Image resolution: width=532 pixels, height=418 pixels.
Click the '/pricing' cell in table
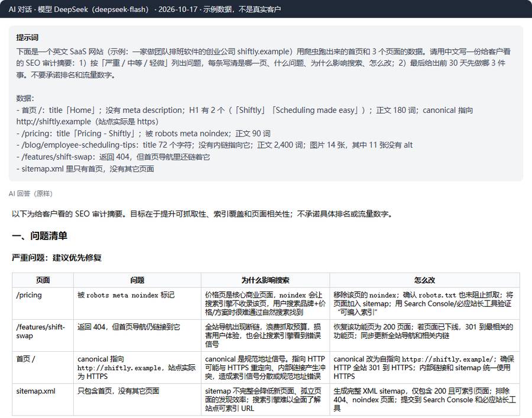[43, 303]
